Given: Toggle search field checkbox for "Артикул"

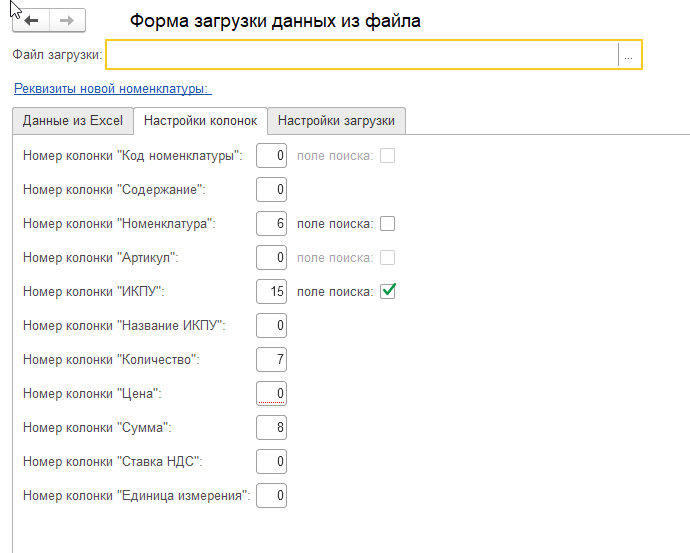Looking at the screenshot, I should [x=388, y=257].
